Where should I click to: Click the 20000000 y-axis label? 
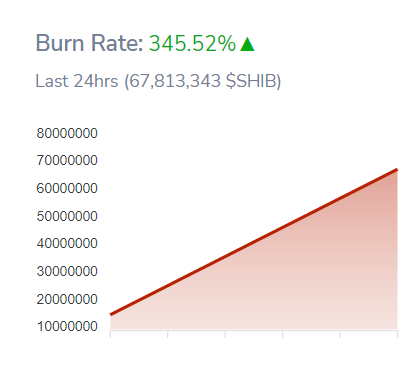pyautogui.click(x=67, y=299)
